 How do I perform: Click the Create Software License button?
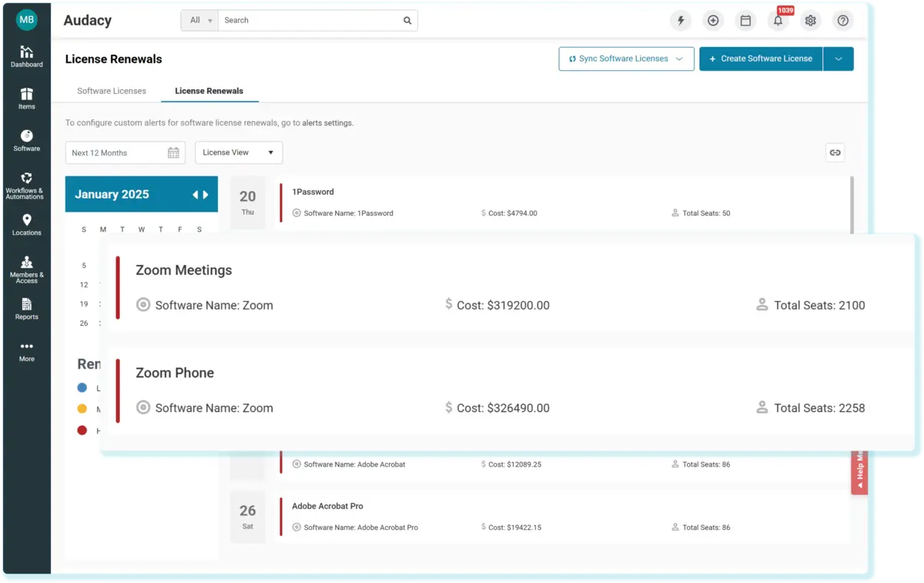coord(760,59)
